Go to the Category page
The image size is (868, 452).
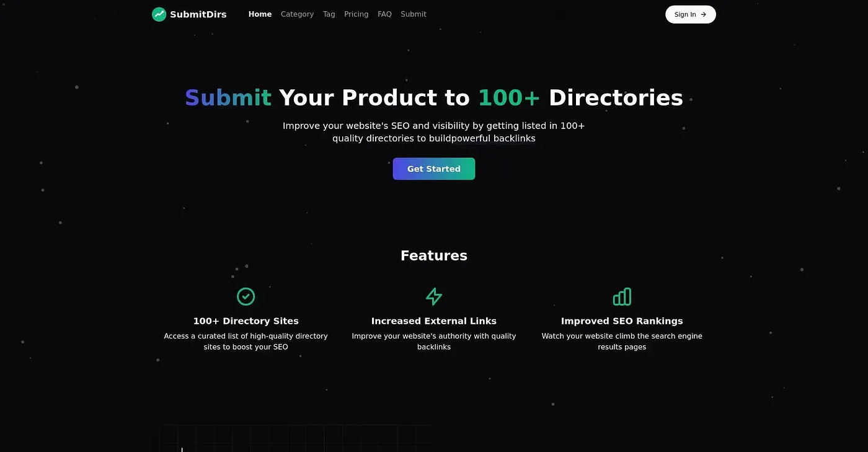(x=297, y=14)
